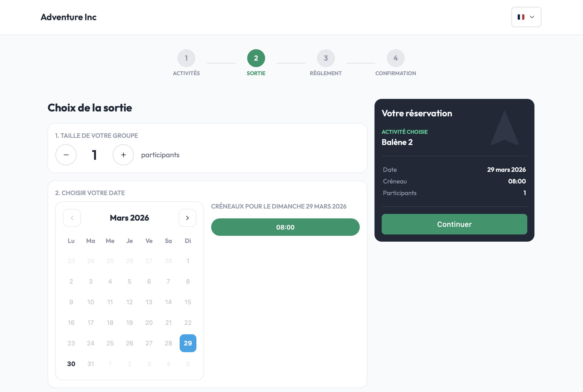Collapse the month navigation to Février 2026

(x=72, y=218)
